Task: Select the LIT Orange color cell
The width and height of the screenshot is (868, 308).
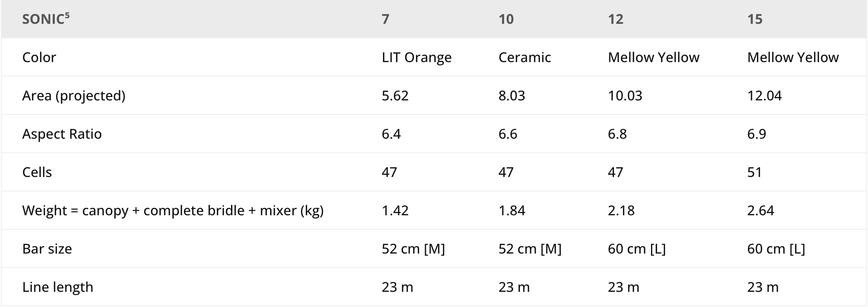Action: (416, 57)
